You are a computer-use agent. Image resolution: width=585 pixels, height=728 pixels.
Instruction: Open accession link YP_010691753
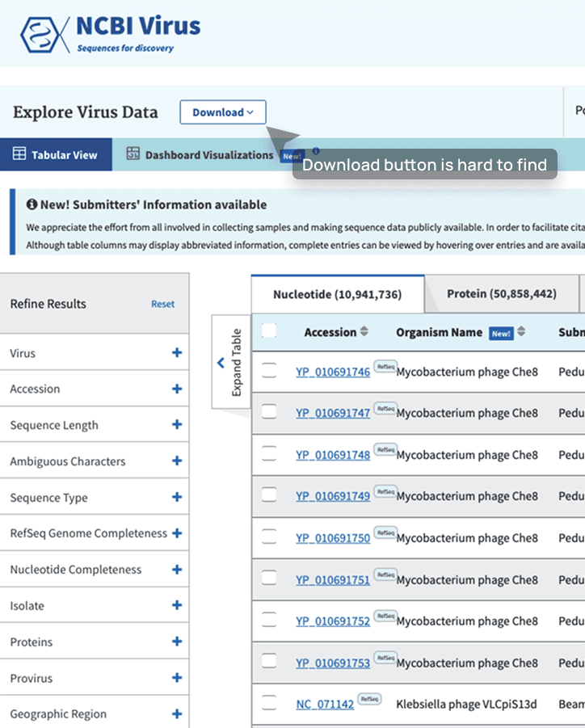[333, 663]
